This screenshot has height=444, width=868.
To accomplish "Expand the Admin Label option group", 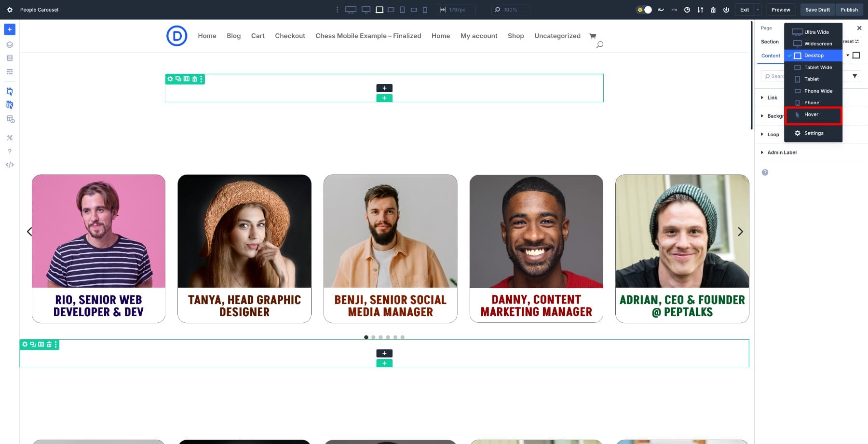I will pyautogui.click(x=779, y=153).
